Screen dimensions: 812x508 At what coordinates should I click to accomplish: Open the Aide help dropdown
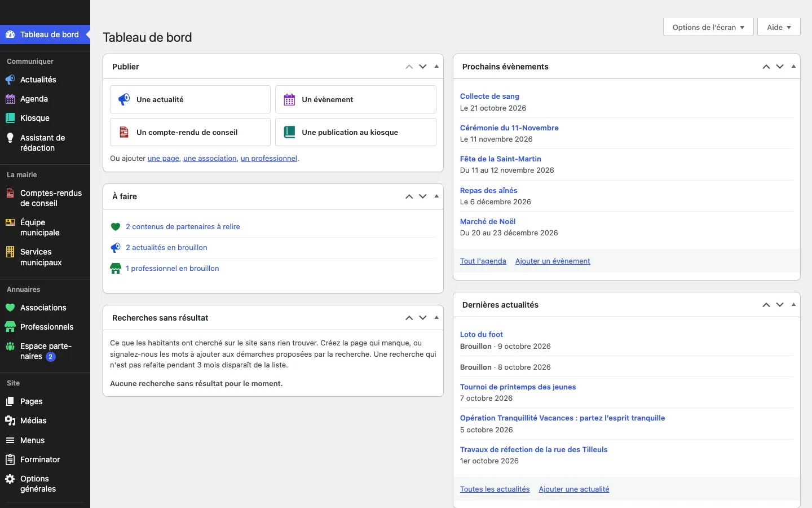(779, 27)
